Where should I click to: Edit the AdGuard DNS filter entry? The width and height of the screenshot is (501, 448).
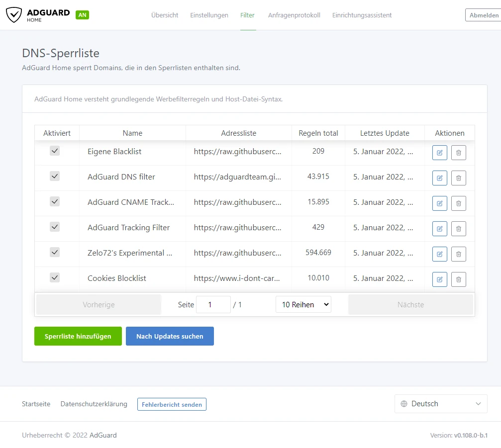coord(440,178)
